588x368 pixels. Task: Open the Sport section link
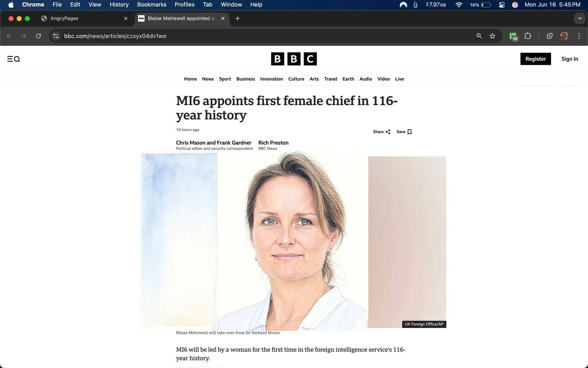click(225, 79)
